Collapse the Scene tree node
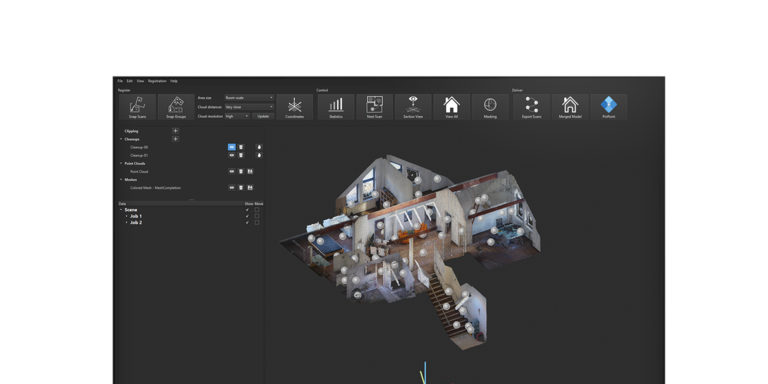The image size is (768, 384). point(121,210)
